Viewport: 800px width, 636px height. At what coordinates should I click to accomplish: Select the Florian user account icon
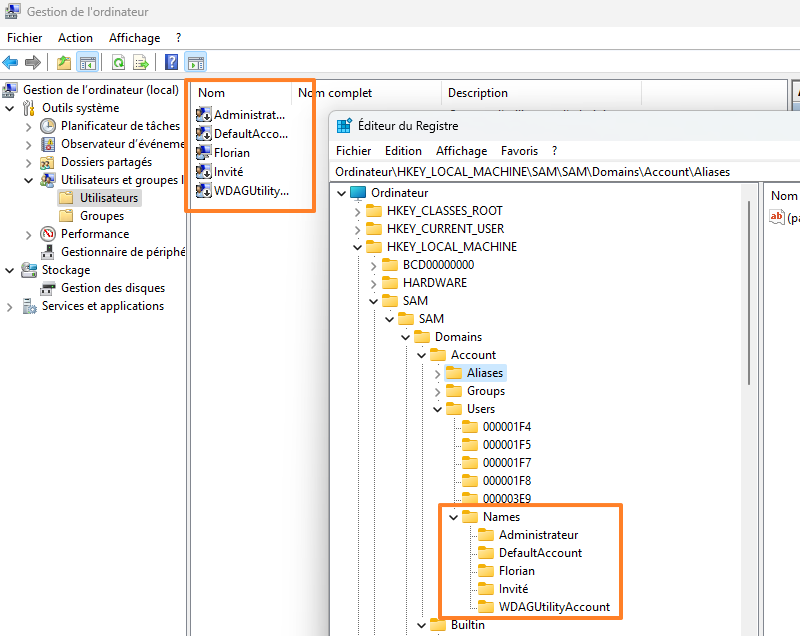[205, 153]
